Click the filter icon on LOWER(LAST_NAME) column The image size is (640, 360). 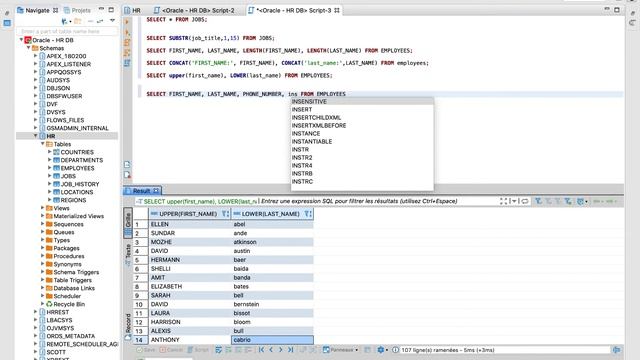point(308,213)
